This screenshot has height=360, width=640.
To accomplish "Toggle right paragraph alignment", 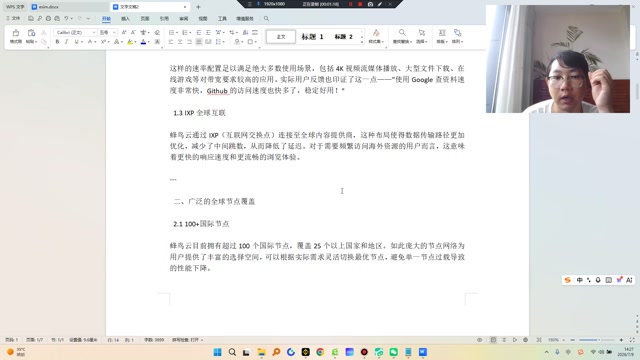I will (189, 42).
